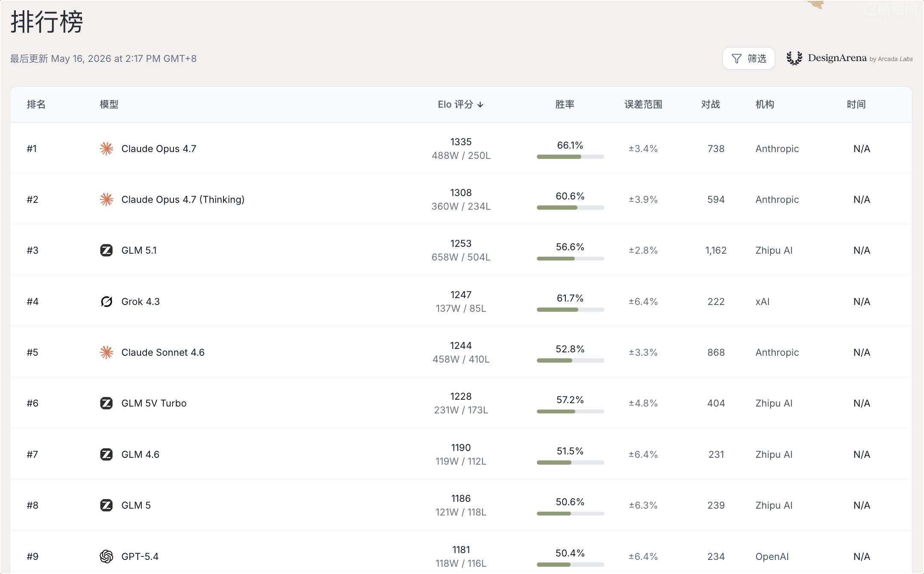The image size is (924, 574).
Task: Click Elo score 1308
Action: [x=461, y=193]
